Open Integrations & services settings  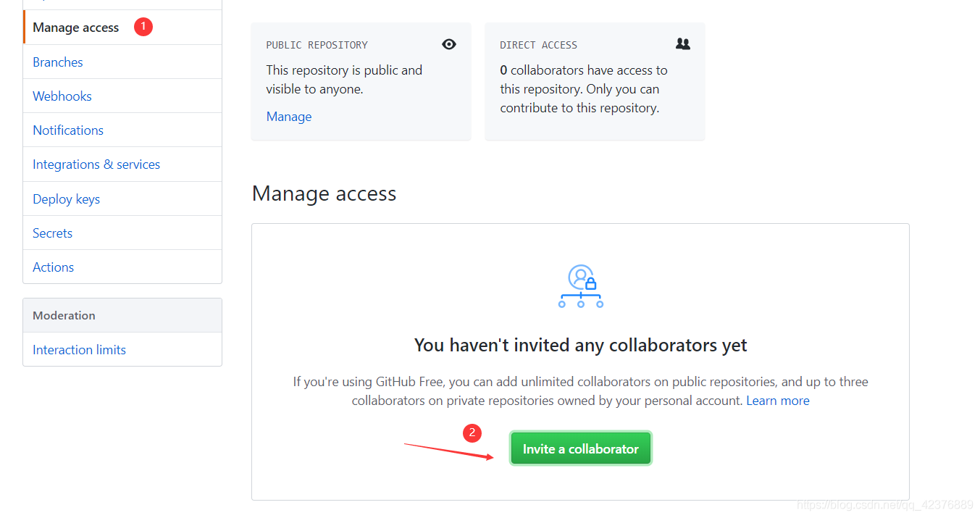[96, 164]
